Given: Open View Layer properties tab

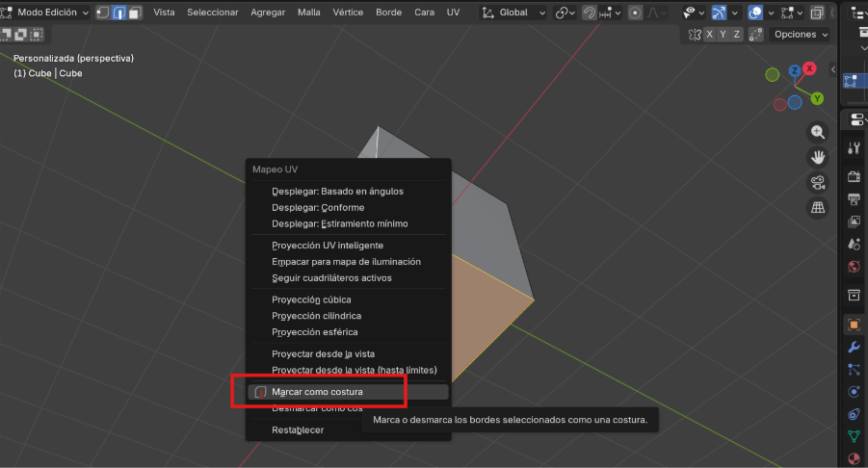Looking at the screenshot, I should coord(855,221).
